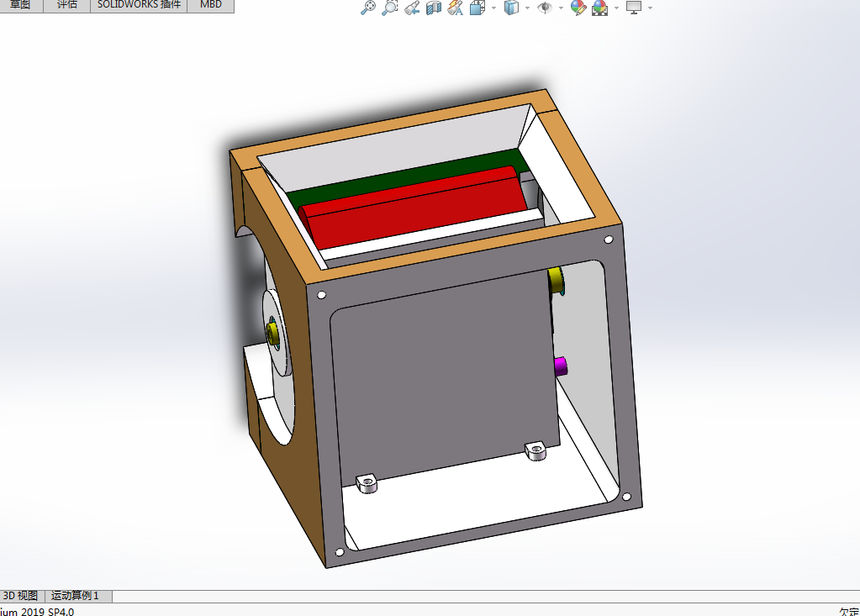
Task: Click 2019 SP4.0 status bar text
Action: [x=47, y=611]
